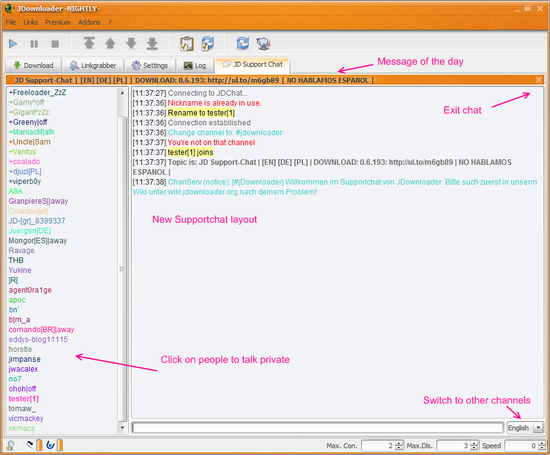550x455 pixels.
Task: Start downloads with the Play button
Action: click(13, 44)
